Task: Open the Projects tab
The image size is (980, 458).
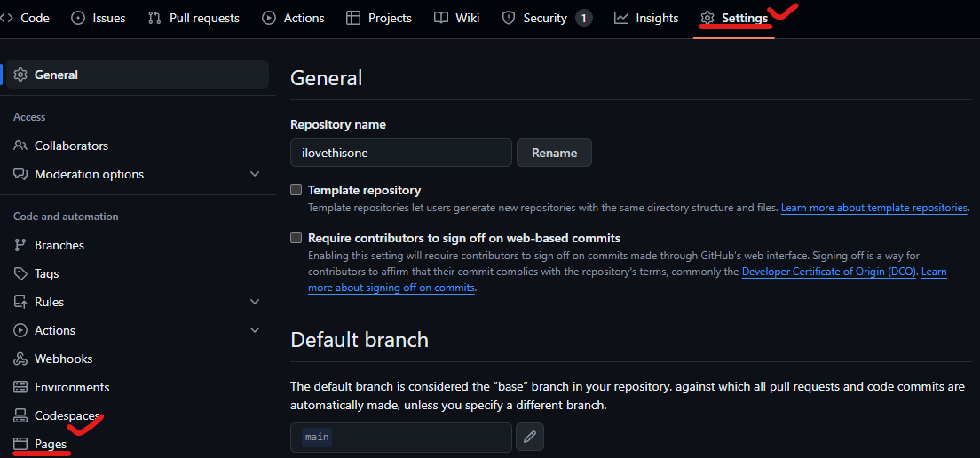Action: coord(379,18)
